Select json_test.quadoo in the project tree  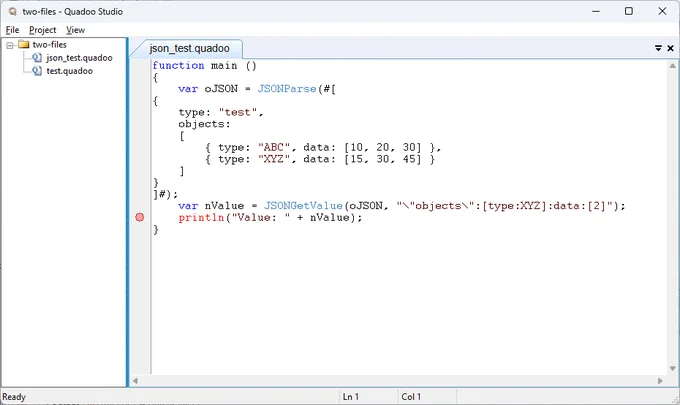(79, 58)
